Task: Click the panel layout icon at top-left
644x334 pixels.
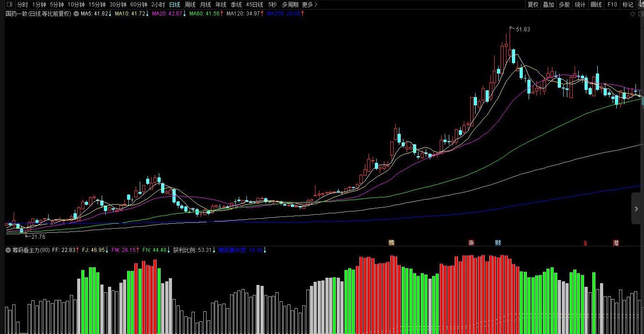Action: (x=10, y=5)
